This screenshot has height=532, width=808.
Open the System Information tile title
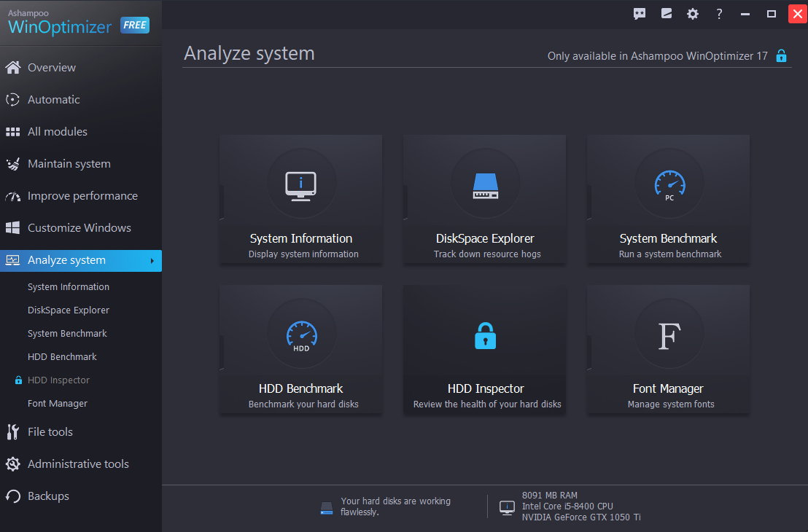tap(301, 238)
